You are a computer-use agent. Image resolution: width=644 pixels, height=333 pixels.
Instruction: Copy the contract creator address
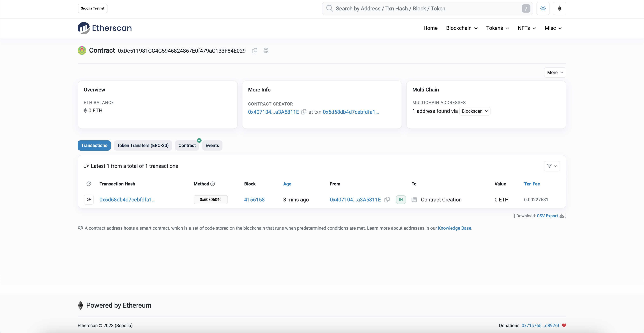304,112
